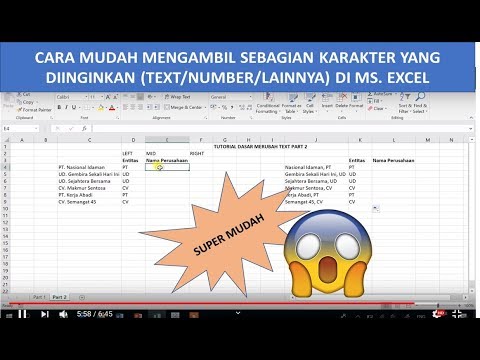The height and width of the screenshot is (360, 480).
Task: Open Find & Select magnifier menu
Action: [420, 103]
